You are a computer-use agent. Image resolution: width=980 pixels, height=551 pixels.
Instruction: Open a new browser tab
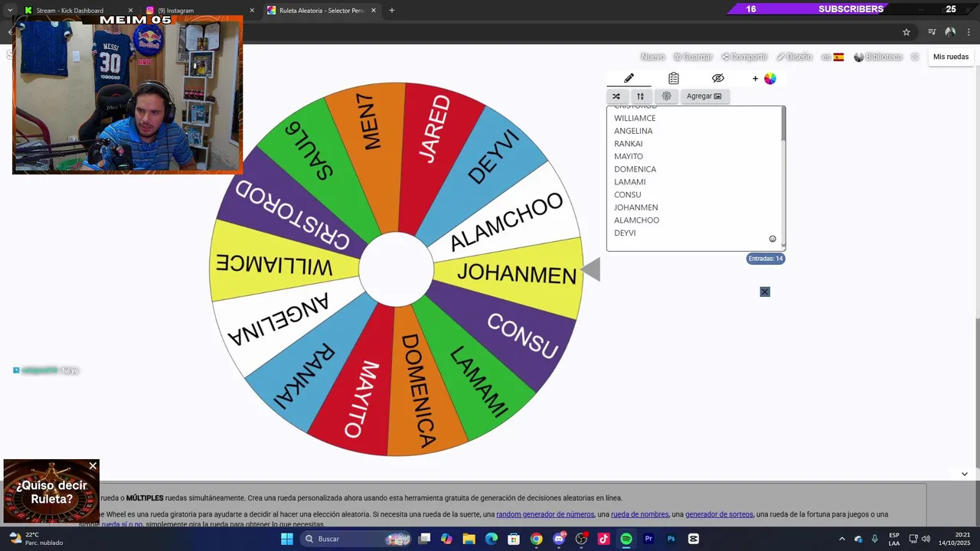coord(392,10)
